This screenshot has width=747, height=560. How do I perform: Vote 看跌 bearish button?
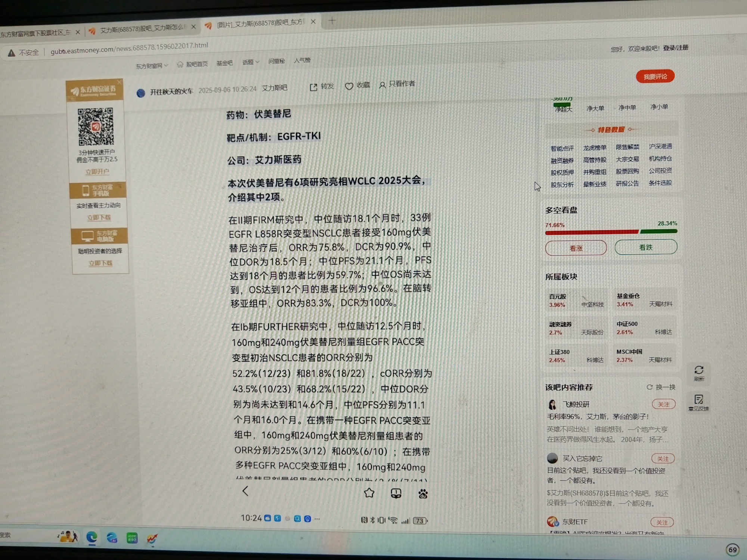point(646,247)
